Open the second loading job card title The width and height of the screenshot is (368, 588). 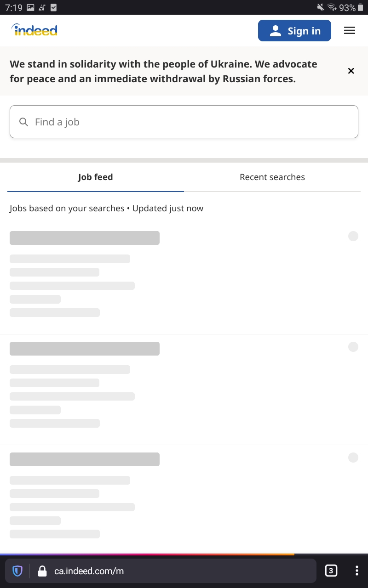point(85,349)
